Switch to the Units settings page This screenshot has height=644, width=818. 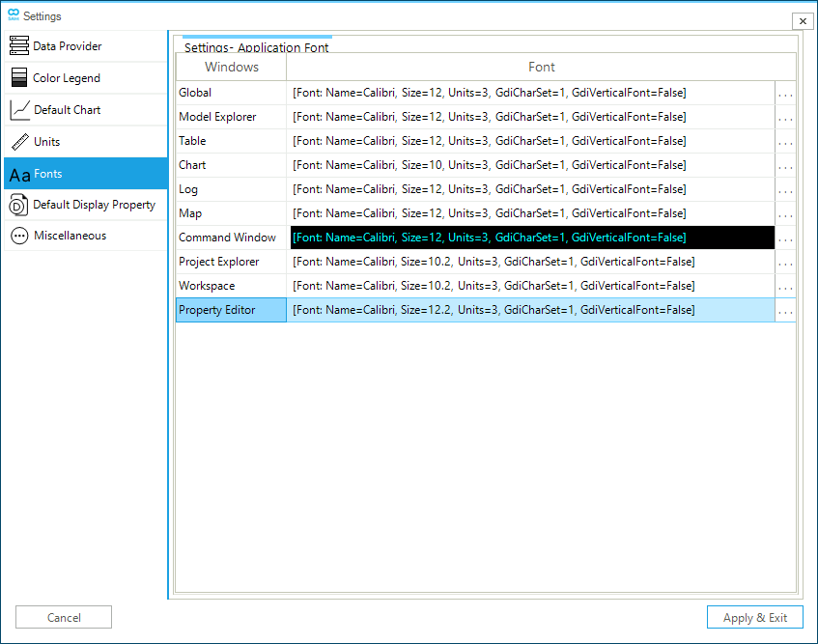click(x=47, y=142)
